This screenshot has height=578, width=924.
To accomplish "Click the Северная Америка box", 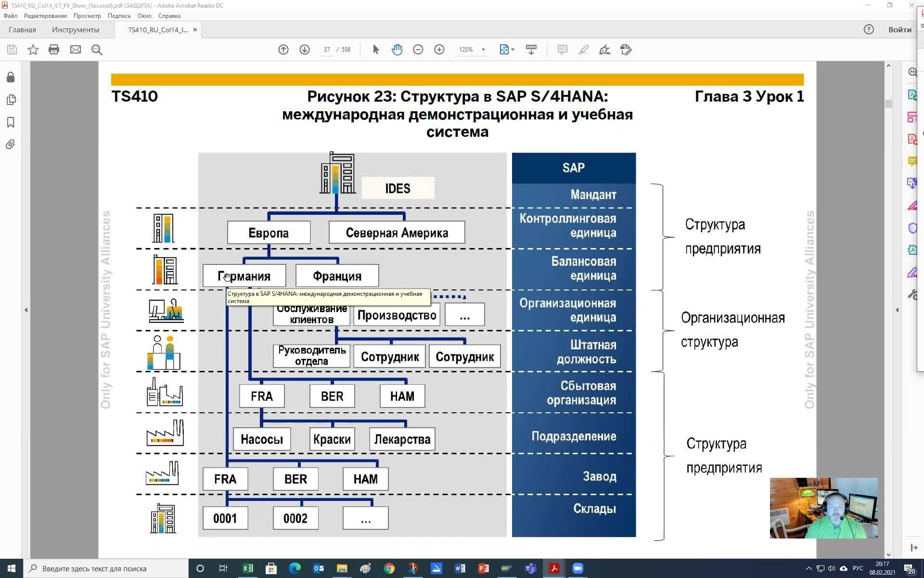I will coord(397,233).
